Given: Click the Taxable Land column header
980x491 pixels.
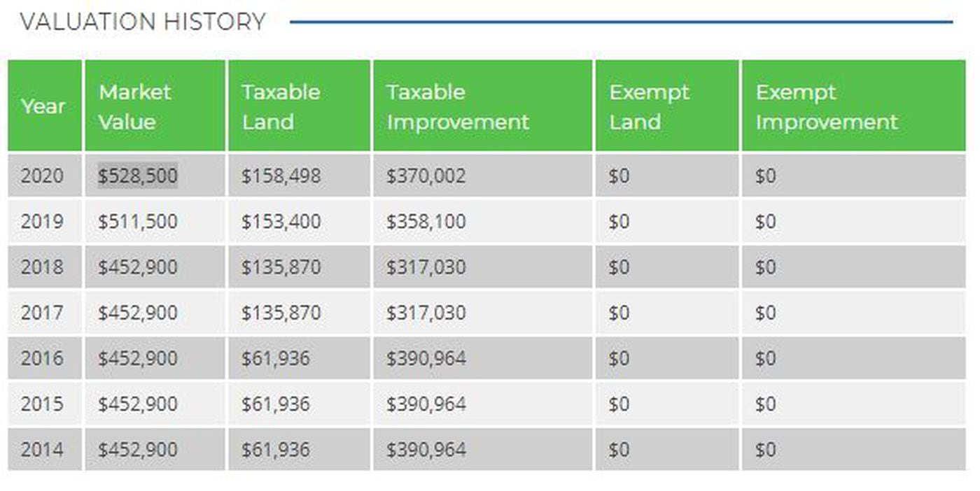Looking at the screenshot, I should pos(281,106).
